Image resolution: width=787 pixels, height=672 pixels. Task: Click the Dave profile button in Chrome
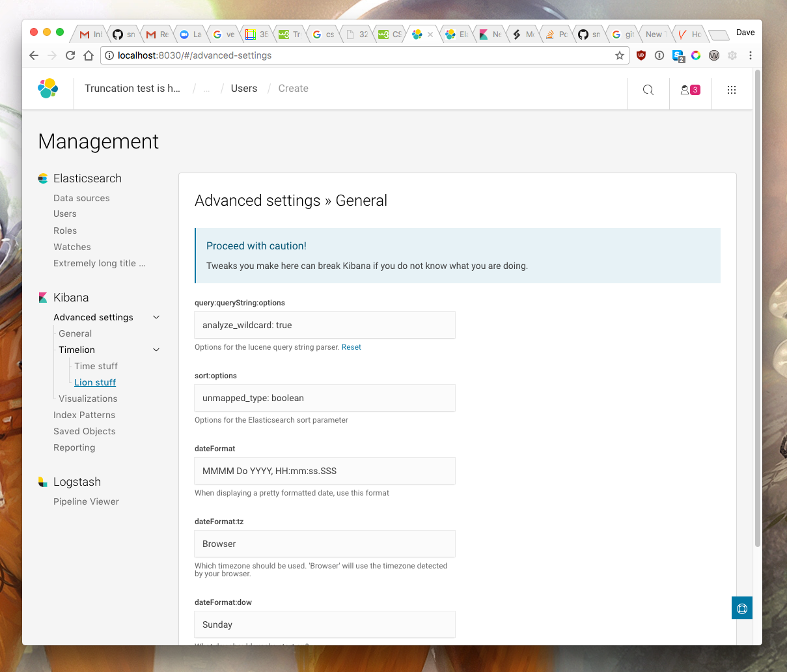point(745,33)
